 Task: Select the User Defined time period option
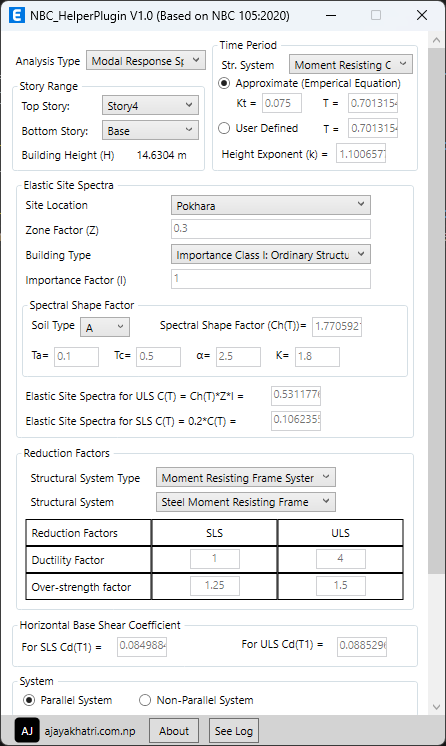(x=224, y=128)
